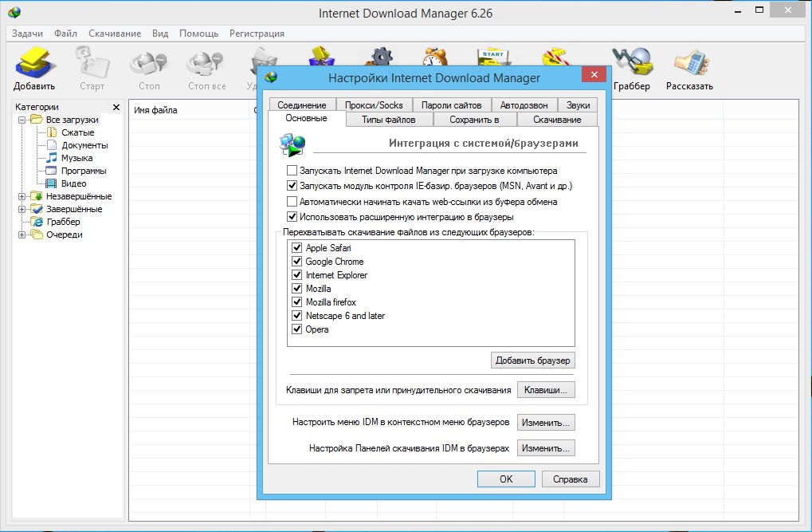
Task: Click the START queue icon in main toolbar
Action: pyautogui.click(x=492, y=56)
